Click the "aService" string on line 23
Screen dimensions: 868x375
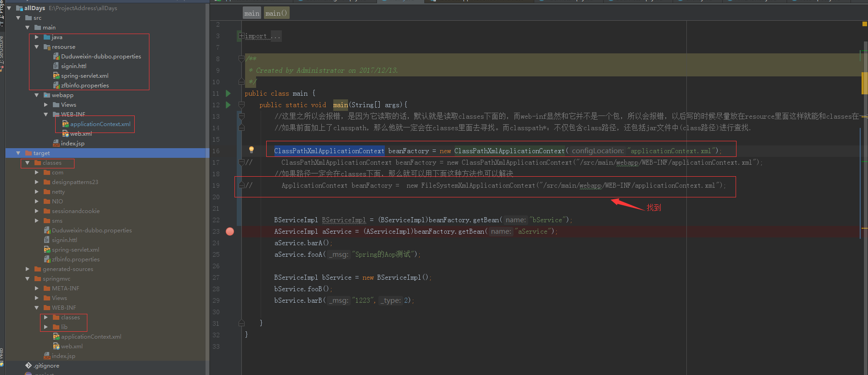(533, 231)
